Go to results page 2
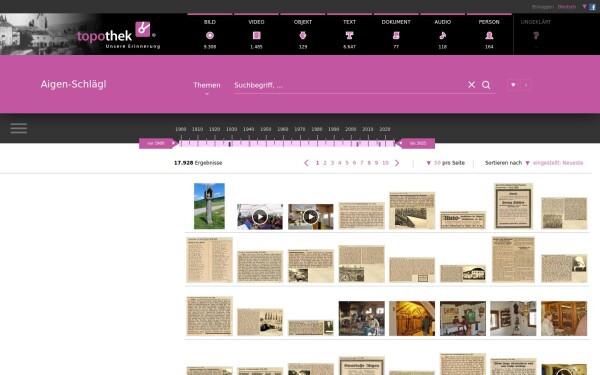600x375 pixels. tap(325, 163)
